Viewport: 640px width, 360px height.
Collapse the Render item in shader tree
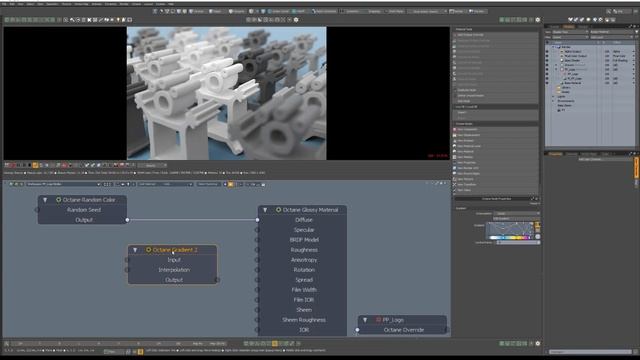point(554,47)
